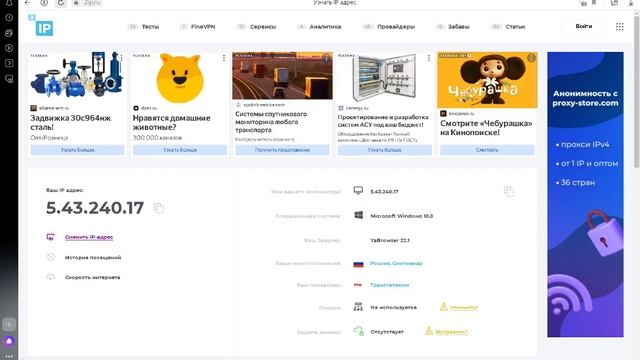Image resolution: width=640 pixels, height=360 pixels.
Task: Click the site info lock icon in the address bar
Action: click(x=76, y=3)
